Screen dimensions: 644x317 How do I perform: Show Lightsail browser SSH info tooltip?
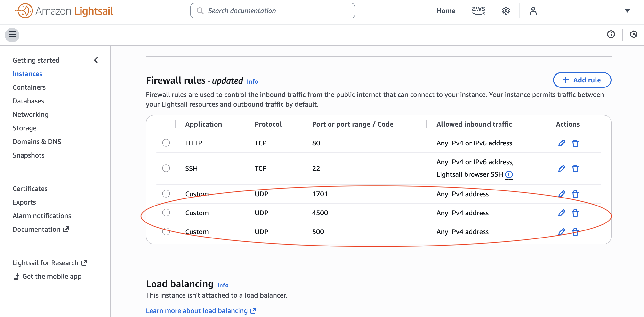(509, 174)
